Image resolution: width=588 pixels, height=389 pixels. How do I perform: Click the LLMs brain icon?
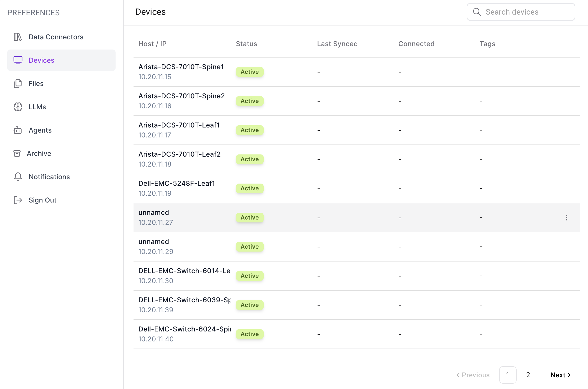[x=18, y=107]
